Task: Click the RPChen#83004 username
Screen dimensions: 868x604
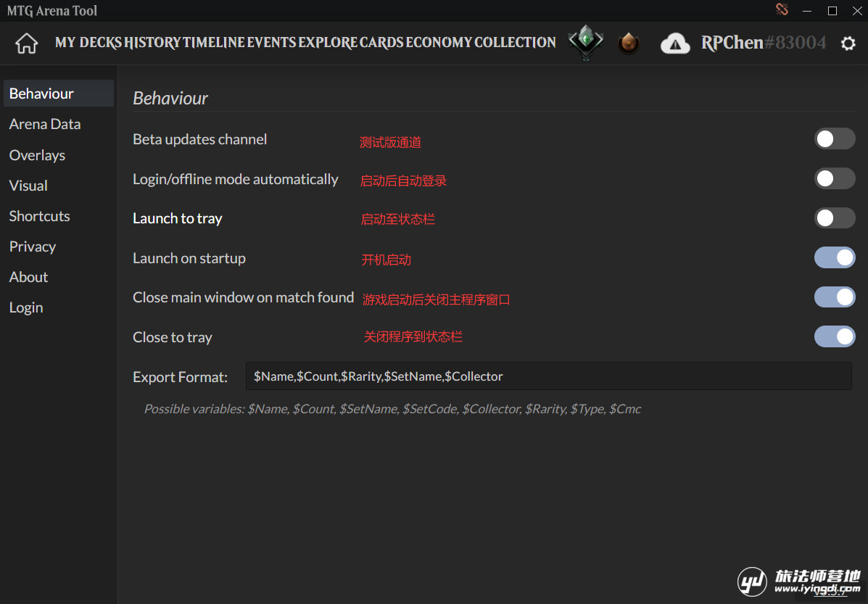Action: pos(764,43)
